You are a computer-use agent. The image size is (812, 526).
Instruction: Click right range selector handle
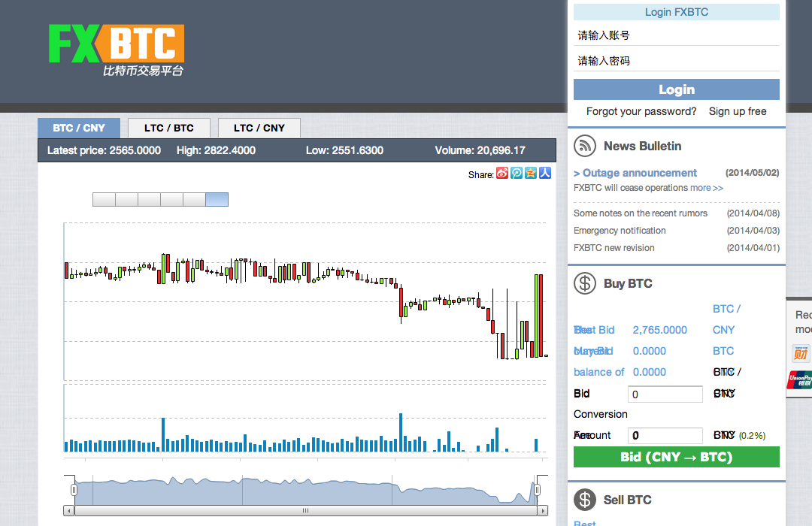[x=536, y=488]
